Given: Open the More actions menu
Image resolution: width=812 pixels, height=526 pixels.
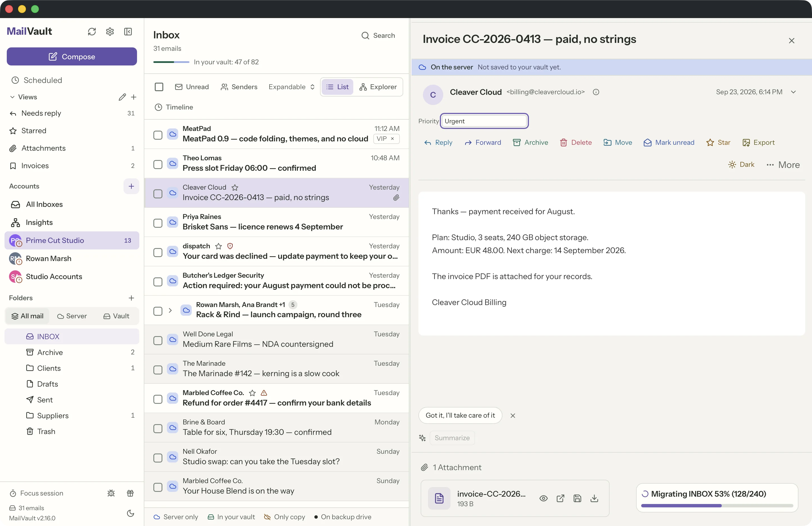Looking at the screenshot, I should (783, 165).
